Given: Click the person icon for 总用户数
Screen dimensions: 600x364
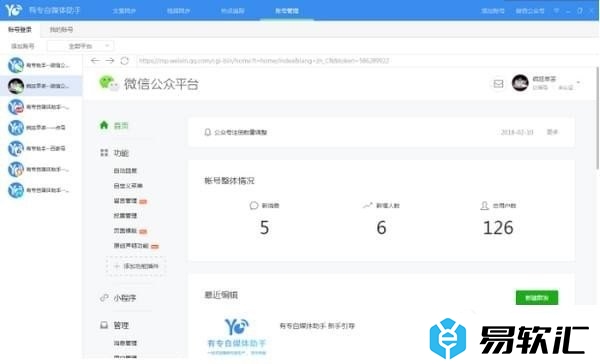Looking at the screenshot, I should (484, 206).
